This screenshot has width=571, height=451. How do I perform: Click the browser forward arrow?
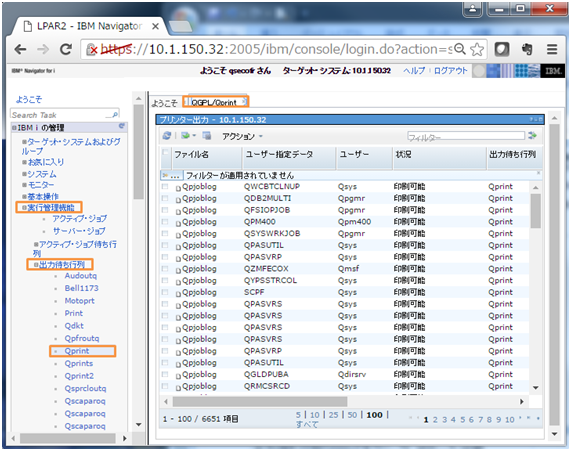coord(43,49)
